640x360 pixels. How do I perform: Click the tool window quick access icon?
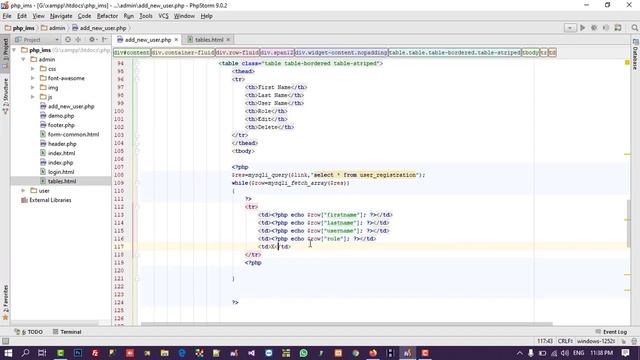click(5, 341)
